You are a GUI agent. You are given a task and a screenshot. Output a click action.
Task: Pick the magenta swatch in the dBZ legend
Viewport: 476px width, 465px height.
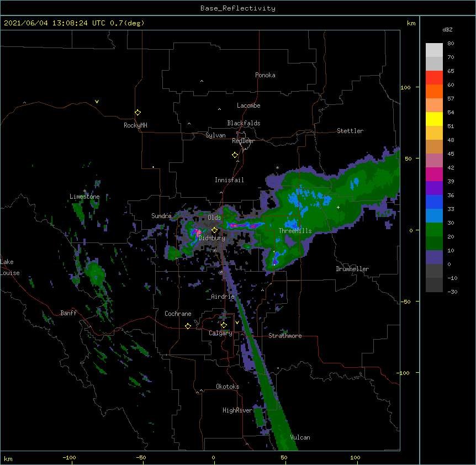tap(434, 174)
